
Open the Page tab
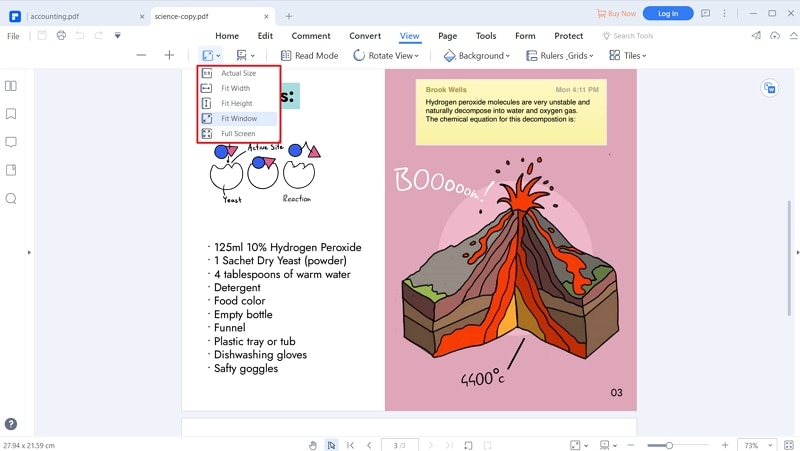[447, 36]
